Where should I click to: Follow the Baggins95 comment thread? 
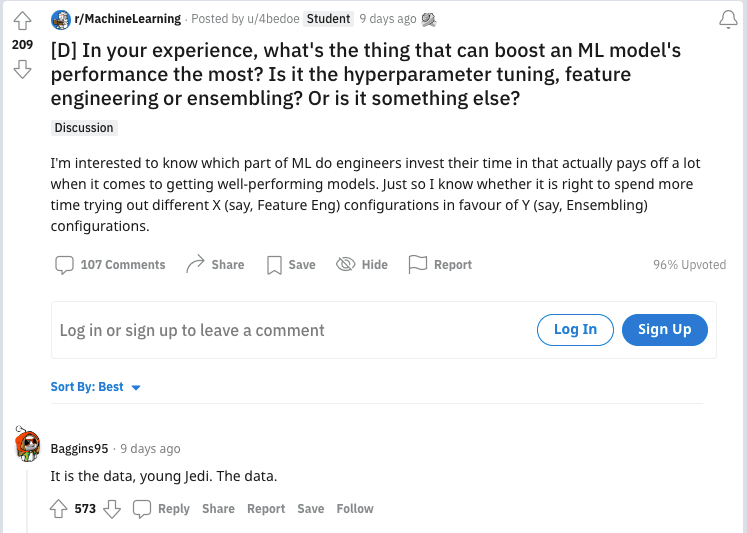click(x=355, y=508)
